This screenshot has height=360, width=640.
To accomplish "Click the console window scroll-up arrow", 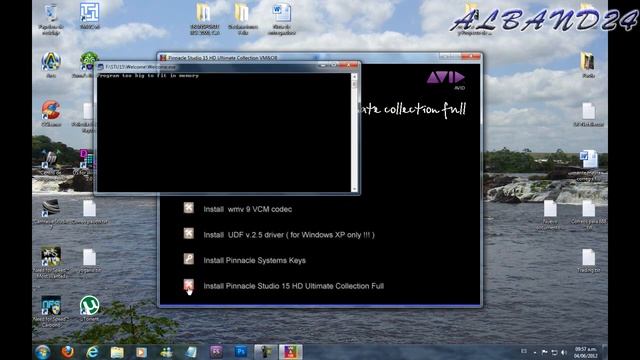I will click(x=354, y=77).
